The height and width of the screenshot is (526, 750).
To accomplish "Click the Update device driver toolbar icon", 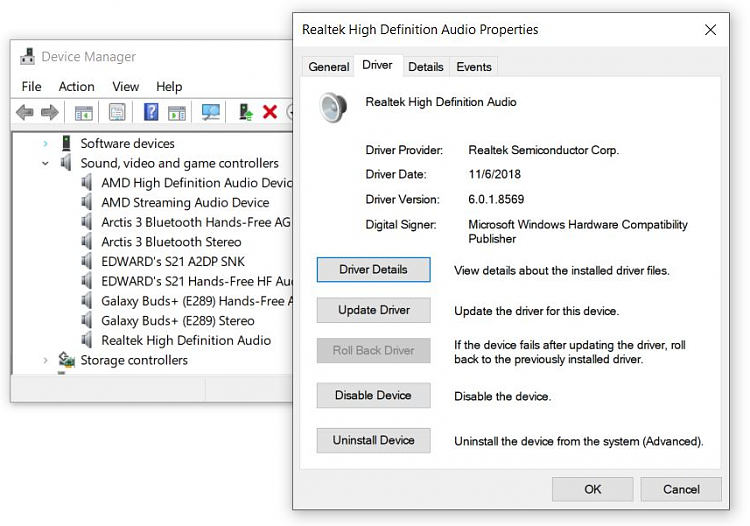I will pyautogui.click(x=246, y=112).
